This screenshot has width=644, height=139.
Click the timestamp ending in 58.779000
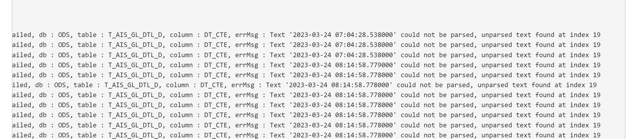tap(343, 65)
